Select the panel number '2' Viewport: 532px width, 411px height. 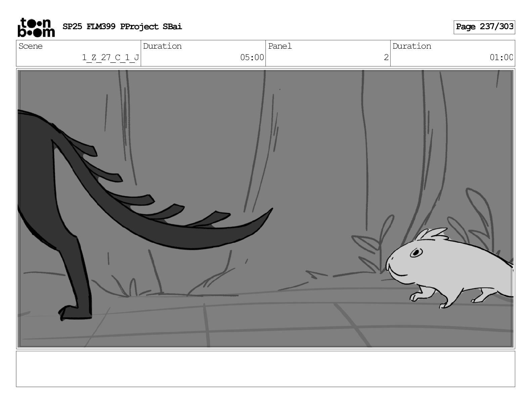click(386, 58)
